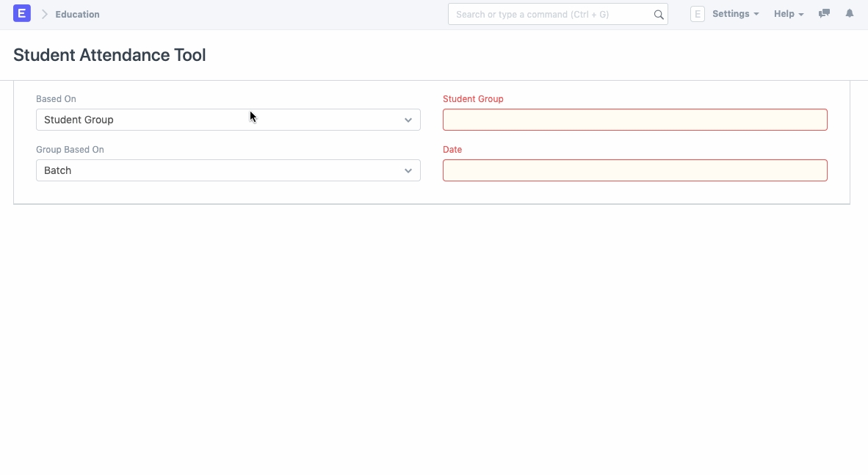Click the magnifier icon in search bar

659,15
